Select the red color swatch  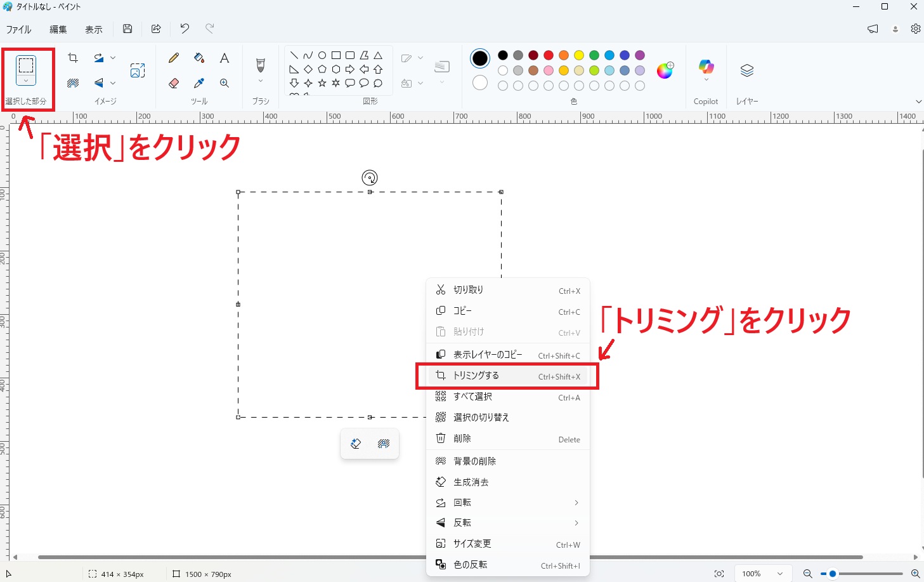point(548,55)
